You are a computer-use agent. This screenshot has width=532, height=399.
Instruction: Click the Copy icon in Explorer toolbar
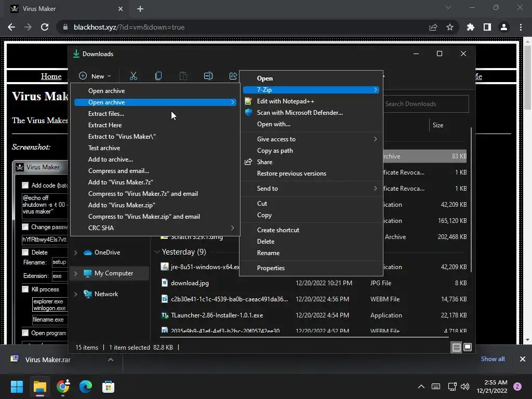coord(158,76)
